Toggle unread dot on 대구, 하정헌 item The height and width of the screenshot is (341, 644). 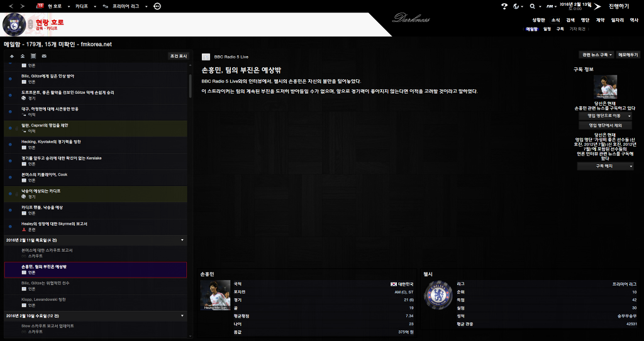[x=11, y=112]
